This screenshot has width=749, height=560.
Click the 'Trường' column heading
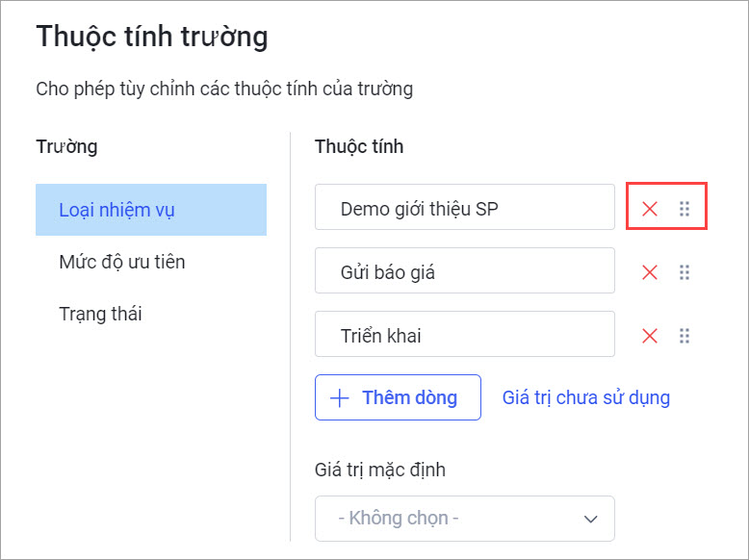tap(66, 146)
